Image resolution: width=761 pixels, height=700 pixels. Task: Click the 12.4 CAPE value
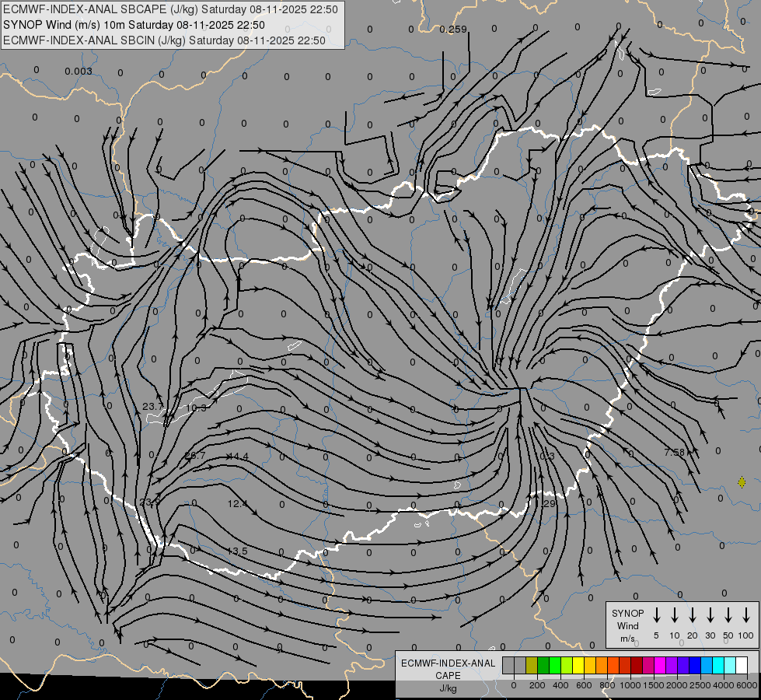(238, 504)
